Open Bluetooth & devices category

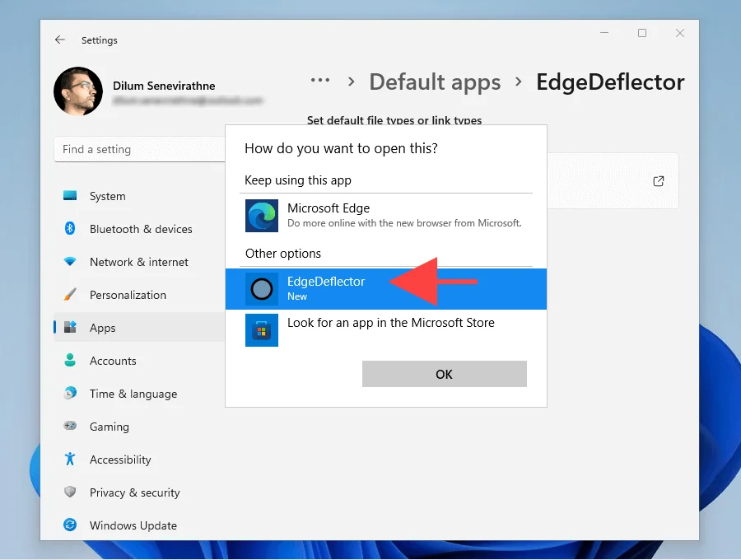click(x=141, y=229)
